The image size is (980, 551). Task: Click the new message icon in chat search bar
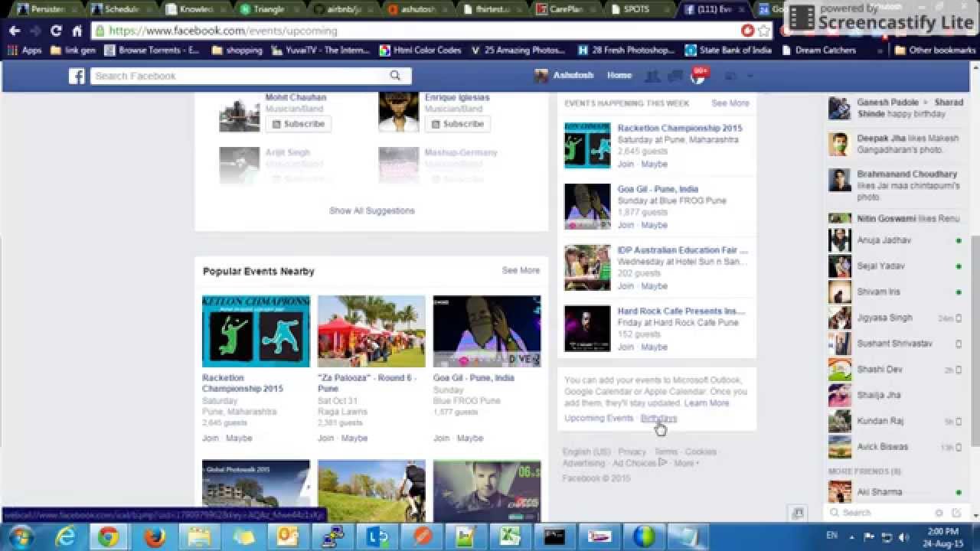click(x=956, y=513)
